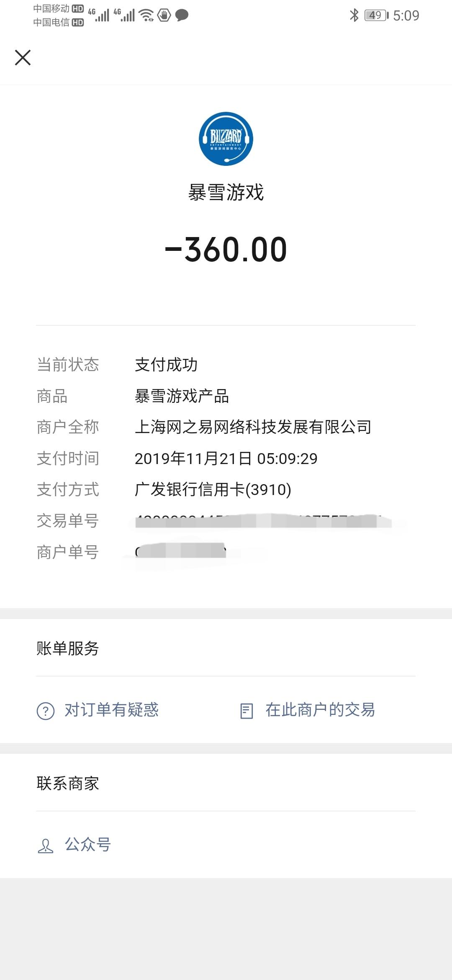This screenshot has width=452, height=980.
Task: Select the -360.00 payment amount
Action: [x=226, y=250]
